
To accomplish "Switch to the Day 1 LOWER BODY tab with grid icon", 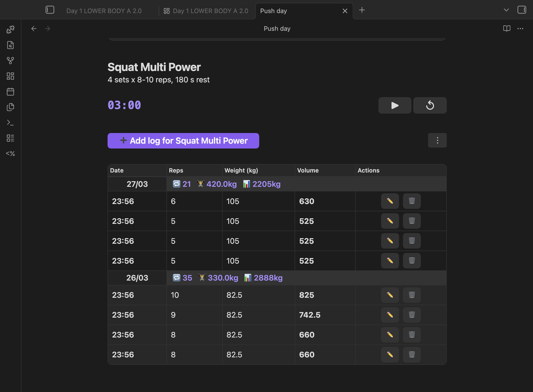I will click(x=206, y=11).
